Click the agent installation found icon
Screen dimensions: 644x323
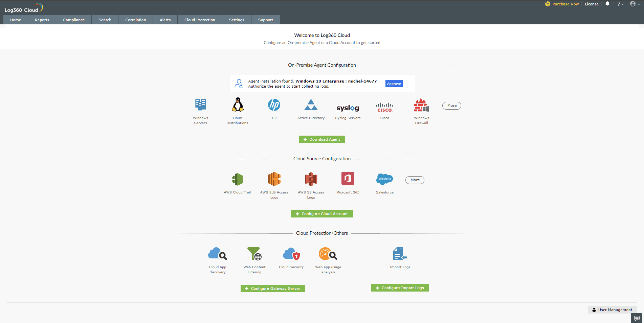(239, 83)
